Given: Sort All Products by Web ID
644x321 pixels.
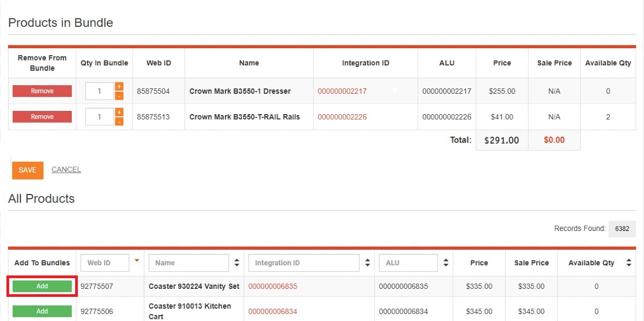Looking at the screenshot, I should pos(137,261).
